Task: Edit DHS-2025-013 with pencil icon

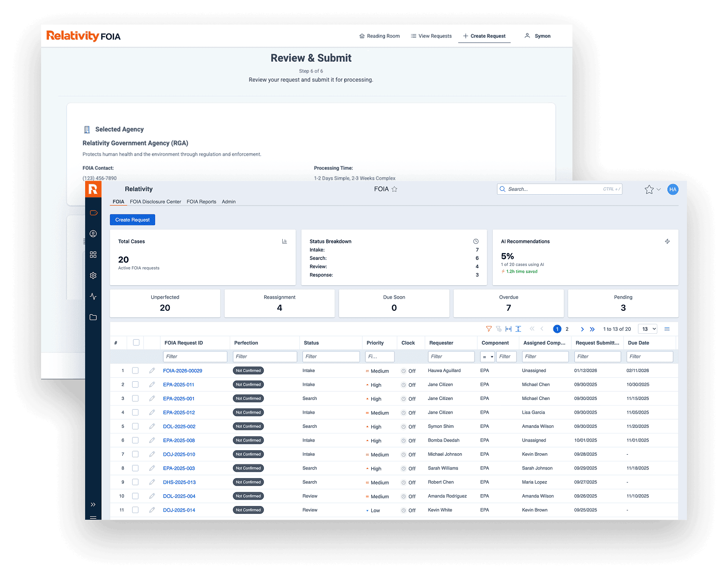Action: tap(152, 482)
